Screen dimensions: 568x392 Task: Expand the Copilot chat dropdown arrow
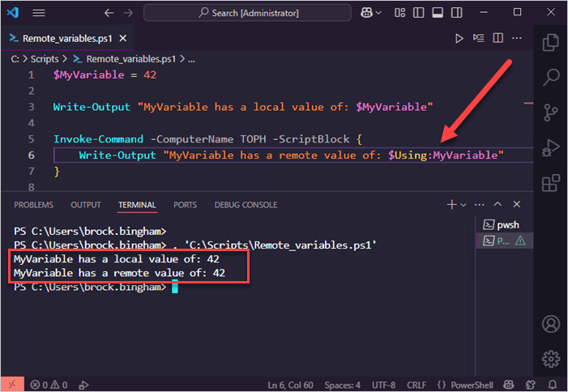pyautogui.click(x=378, y=13)
